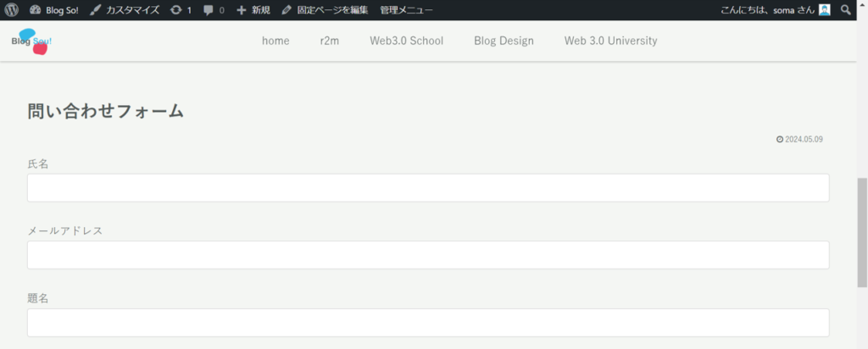Click the soma user avatar icon
Image resolution: width=868 pixels, height=349 pixels.
[x=824, y=10]
